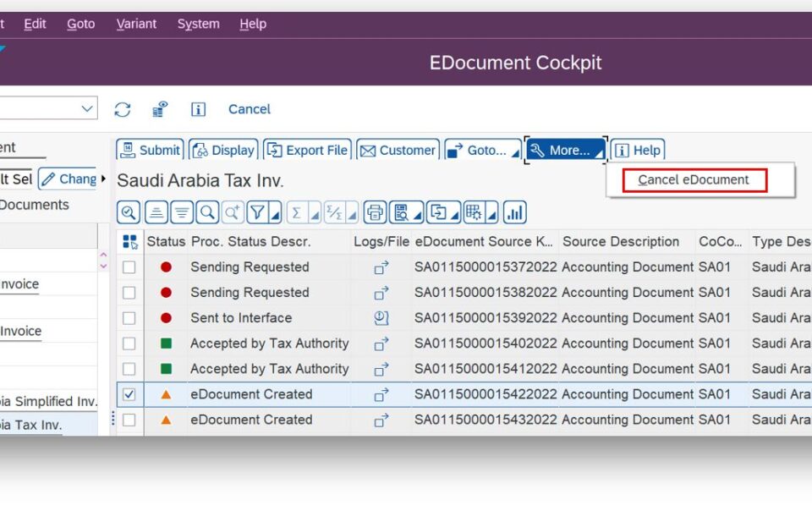Click the Export File button
812x511 pixels.
[307, 150]
